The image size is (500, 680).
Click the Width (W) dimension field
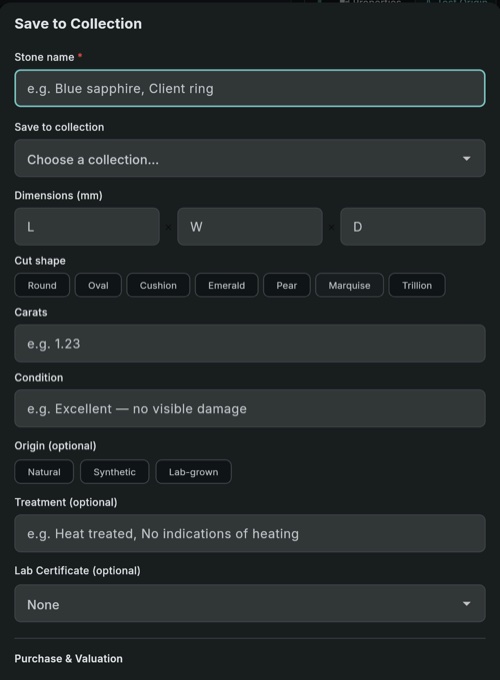250,227
